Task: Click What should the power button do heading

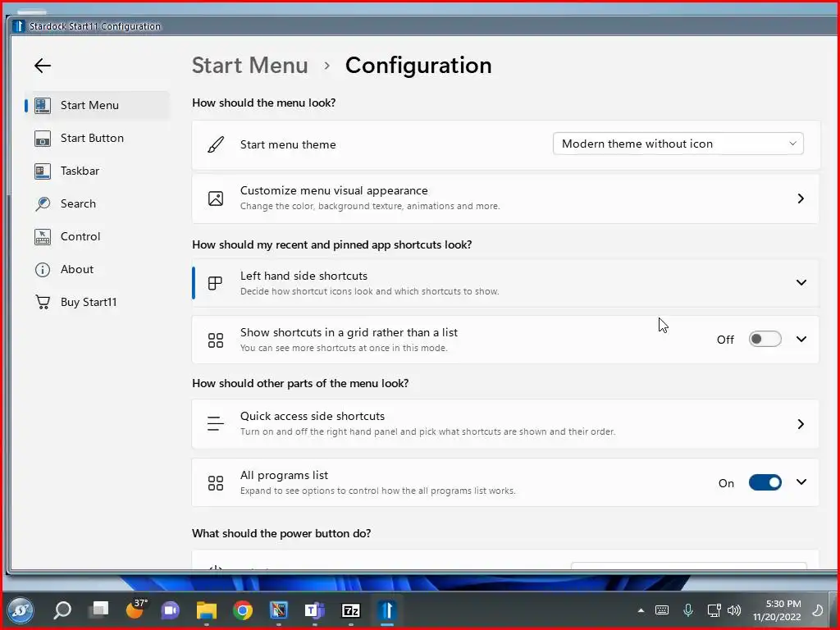Action: (281, 533)
